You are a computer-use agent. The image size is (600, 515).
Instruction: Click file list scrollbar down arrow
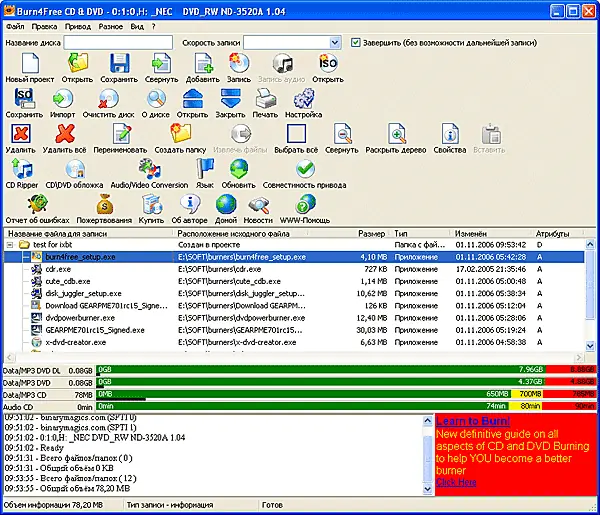(590, 346)
